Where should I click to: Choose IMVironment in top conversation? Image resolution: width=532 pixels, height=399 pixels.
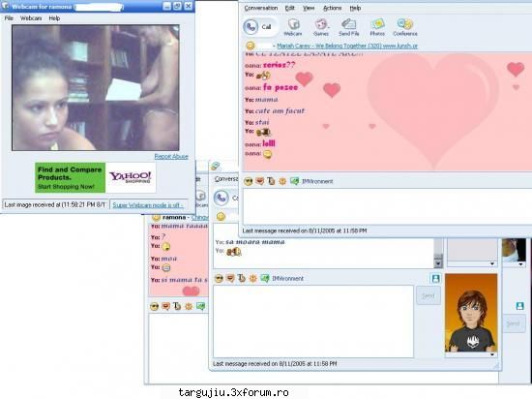pyautogui.click(x=312, y=181)
